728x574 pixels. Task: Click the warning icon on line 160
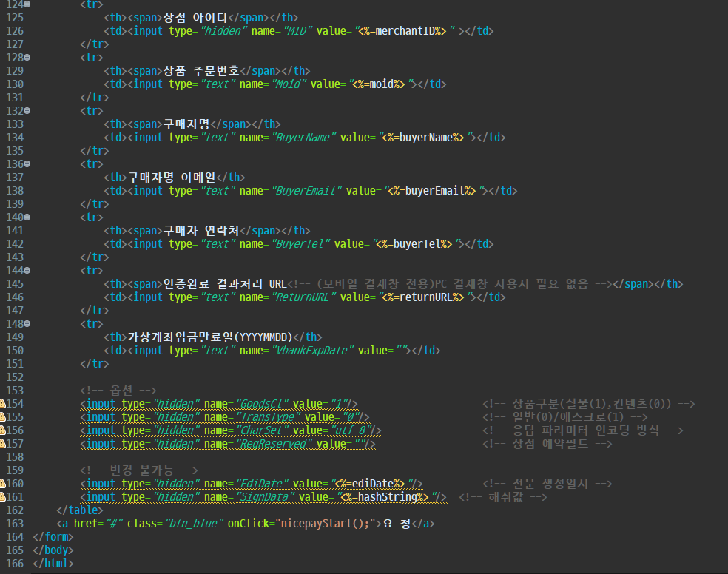pos(2,484)
